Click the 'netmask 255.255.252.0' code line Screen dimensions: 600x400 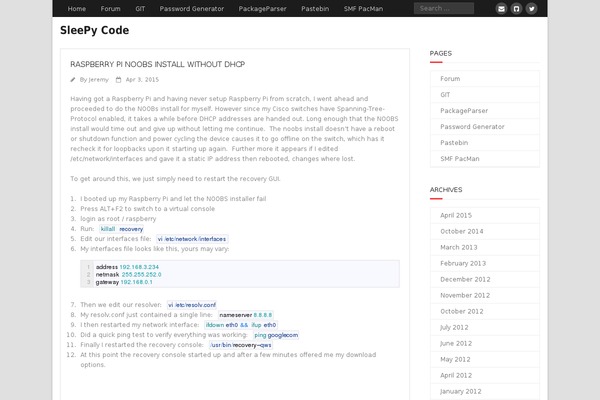[x=129, y=274]
